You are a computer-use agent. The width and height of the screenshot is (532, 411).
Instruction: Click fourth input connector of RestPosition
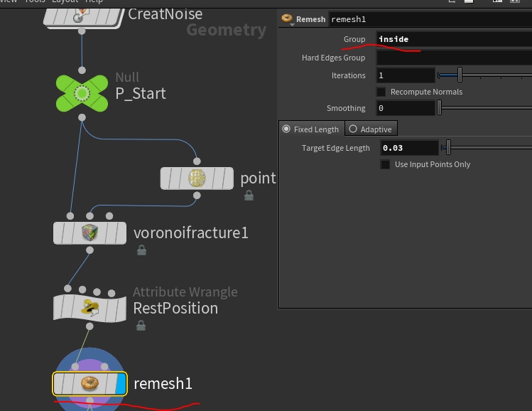(x=112, y=293)
